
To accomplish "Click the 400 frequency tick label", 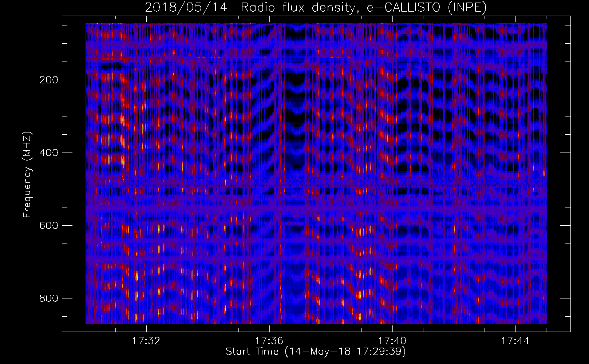I will (48, 153).
